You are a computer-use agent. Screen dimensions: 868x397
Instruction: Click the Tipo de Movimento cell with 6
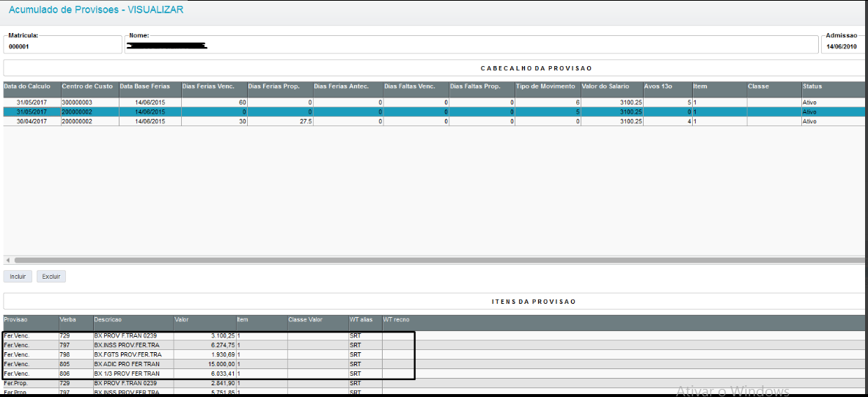[x=548, y=103]
